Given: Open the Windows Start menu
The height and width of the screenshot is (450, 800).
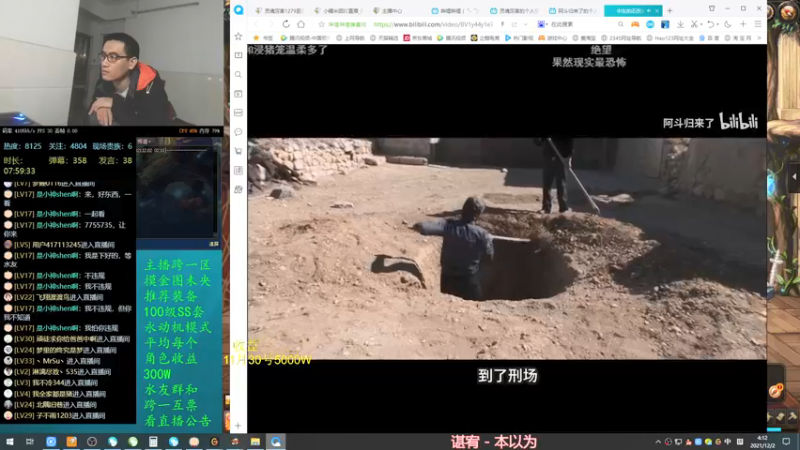Looking at the screenshot, I should (10, 441).
